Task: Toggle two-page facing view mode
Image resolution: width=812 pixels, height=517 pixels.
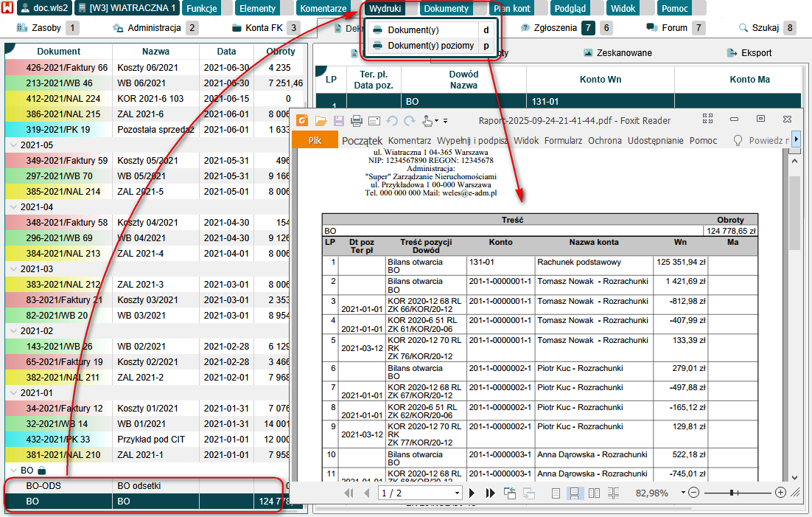Action: 593,493
